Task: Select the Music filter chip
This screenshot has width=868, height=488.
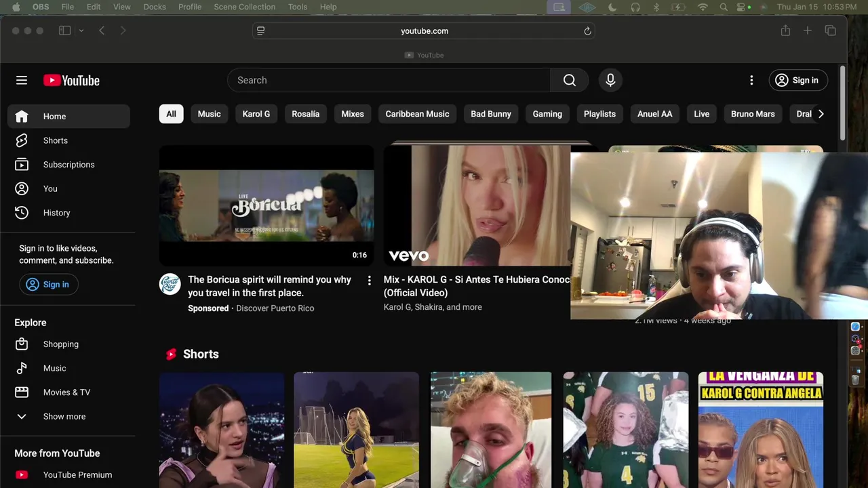Action: (209, 114)
